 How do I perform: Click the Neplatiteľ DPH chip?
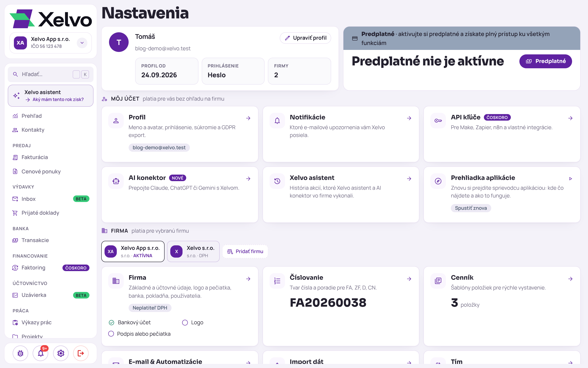150,308
